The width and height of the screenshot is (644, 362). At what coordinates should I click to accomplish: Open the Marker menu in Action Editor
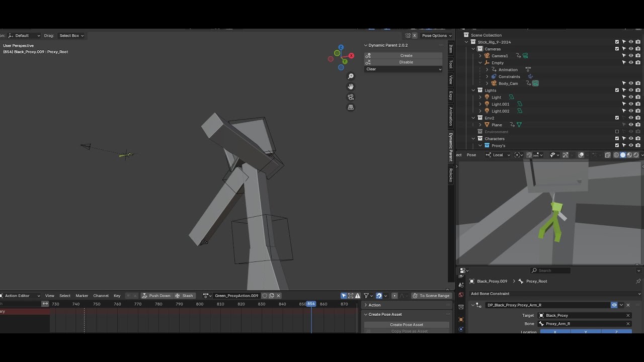tap(82, 296)
